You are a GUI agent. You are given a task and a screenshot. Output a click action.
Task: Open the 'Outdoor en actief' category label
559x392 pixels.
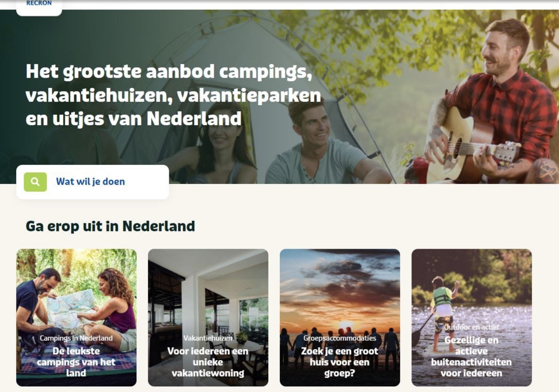(472, 327)
